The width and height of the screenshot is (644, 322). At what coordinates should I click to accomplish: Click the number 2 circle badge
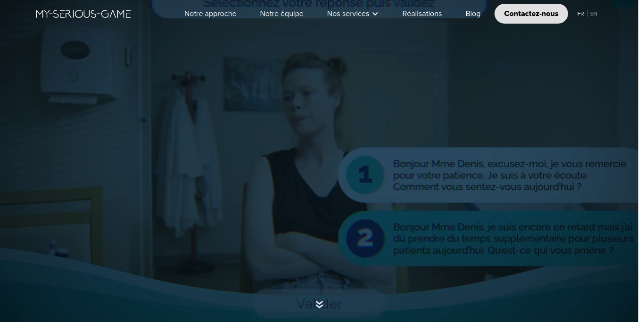(365, 238)
